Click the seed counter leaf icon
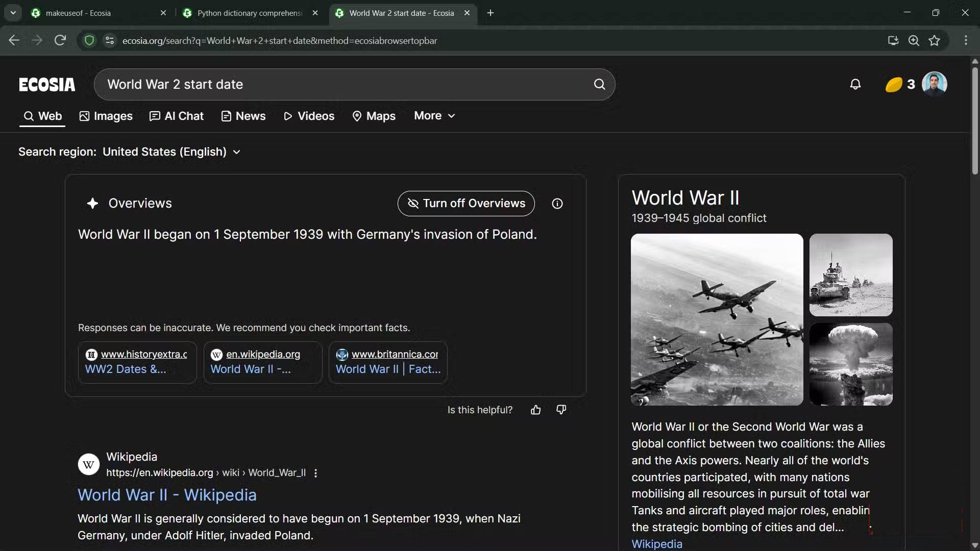The image size is (980, 551). coord(894,84)
